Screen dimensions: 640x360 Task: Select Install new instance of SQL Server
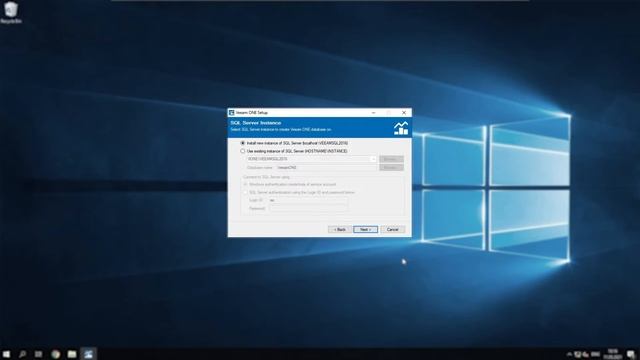pos(243,143)
